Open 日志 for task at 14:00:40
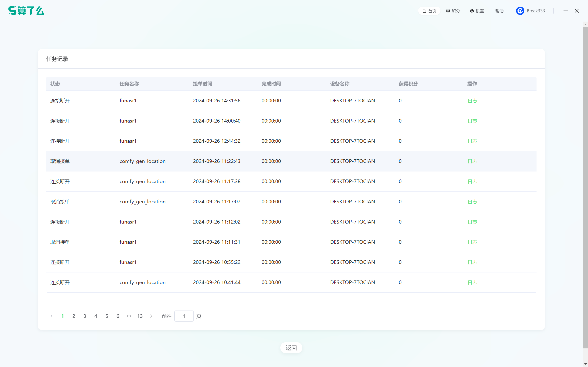The width and height of the screenshot is (588, 367). tap(472, 121)
